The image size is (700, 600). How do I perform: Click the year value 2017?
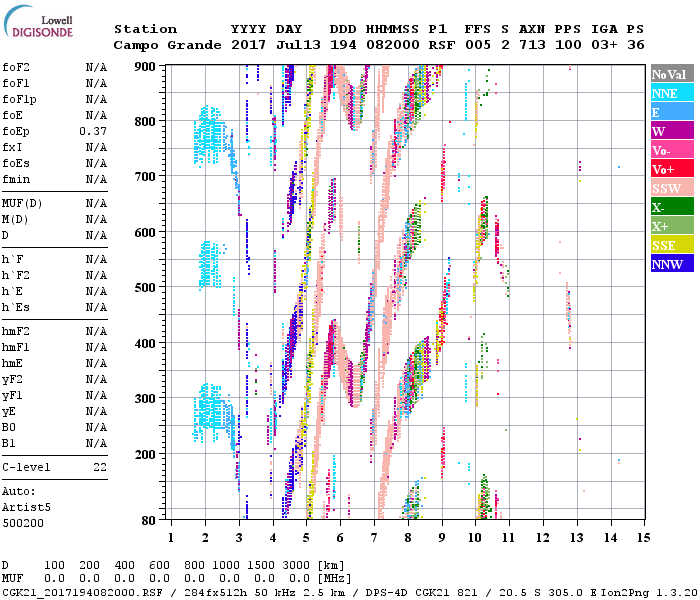point(248,45)
